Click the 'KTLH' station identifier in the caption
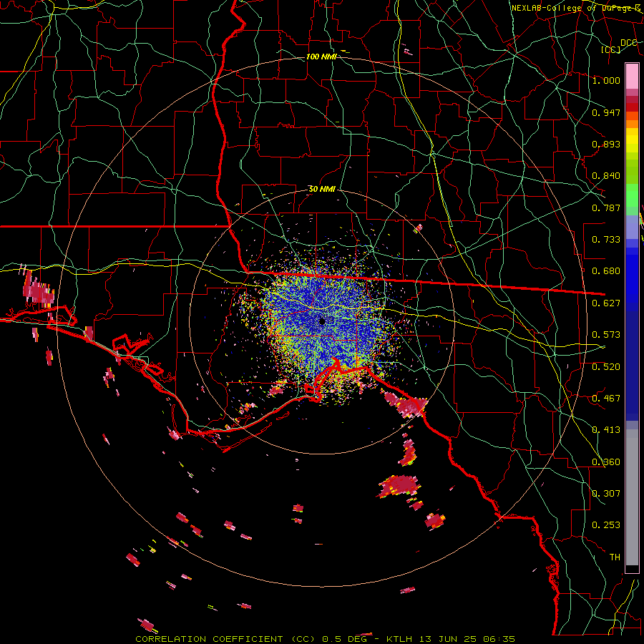 click(400, 639)
